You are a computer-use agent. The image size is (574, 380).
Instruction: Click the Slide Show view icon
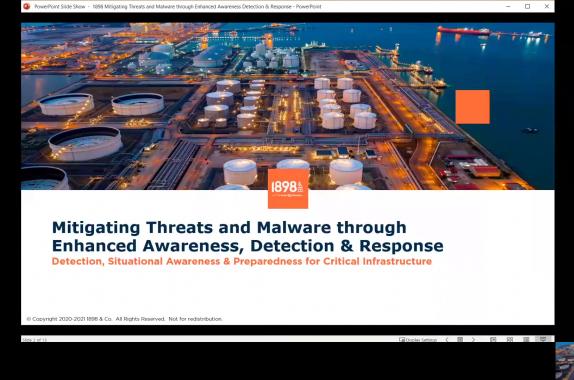tap(543, 339)
